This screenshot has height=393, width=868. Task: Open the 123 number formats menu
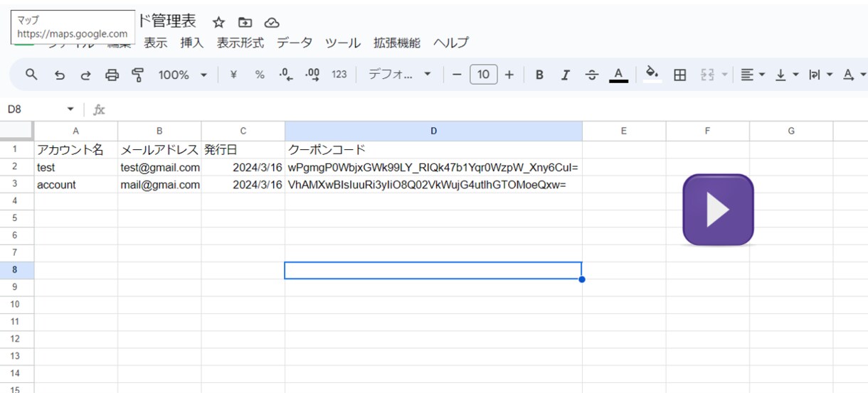click(x=339, y=75)
